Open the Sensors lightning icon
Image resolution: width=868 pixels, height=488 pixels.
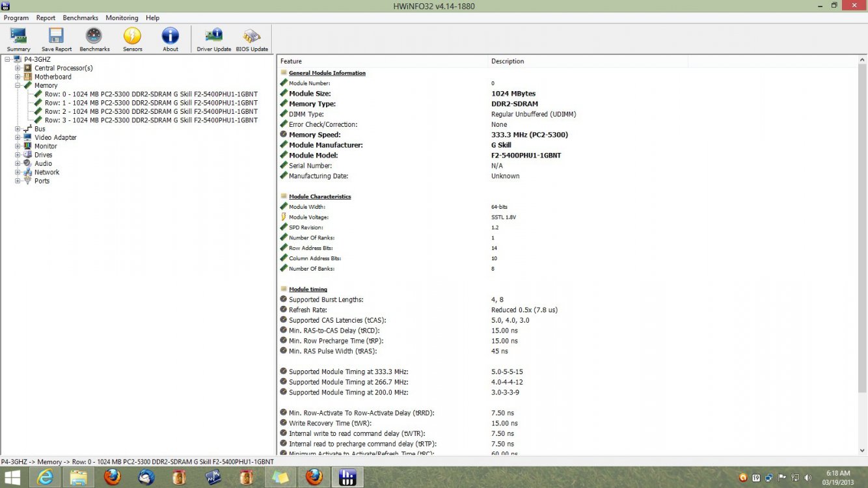click(x=132, y=36)
